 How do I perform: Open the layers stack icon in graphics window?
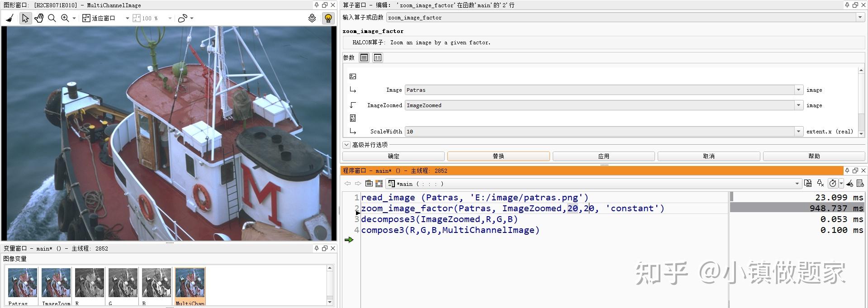[312, 18]
